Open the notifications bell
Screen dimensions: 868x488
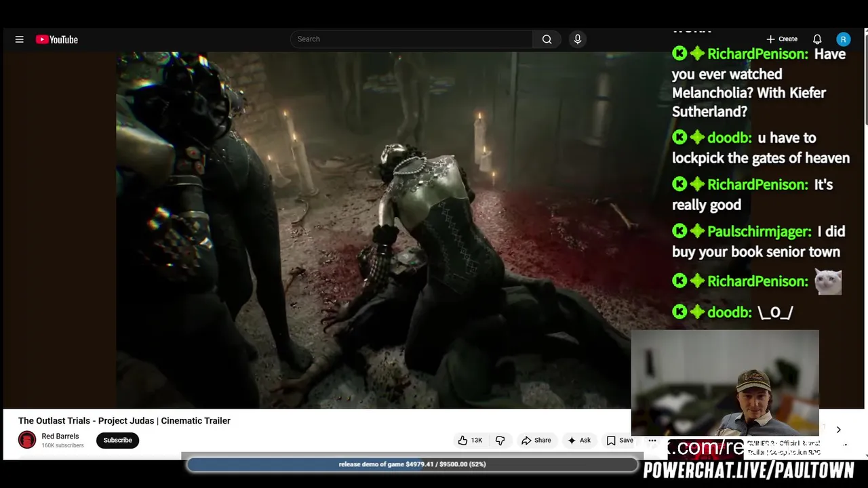point(817,39)
